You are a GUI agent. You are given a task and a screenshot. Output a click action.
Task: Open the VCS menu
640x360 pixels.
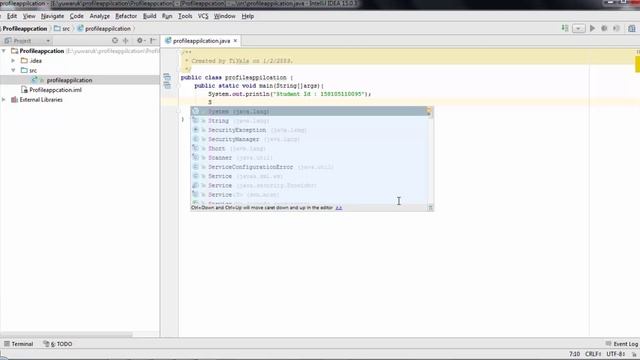click(x=203, y=16)
